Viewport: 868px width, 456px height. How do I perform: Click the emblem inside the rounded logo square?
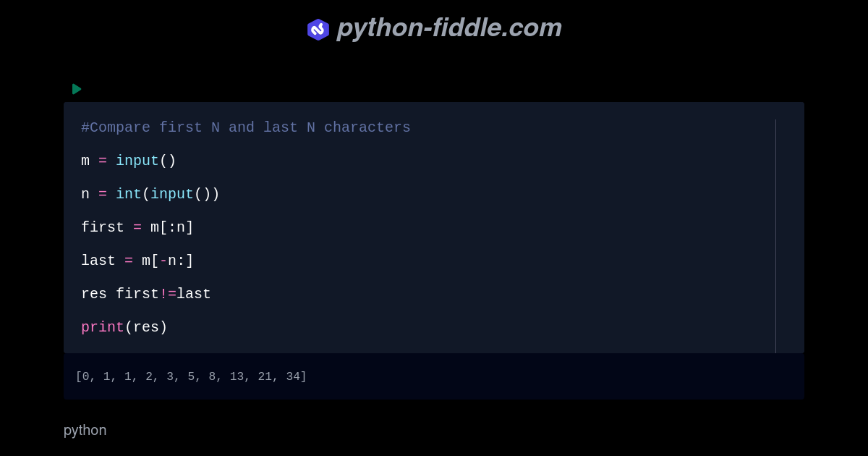[x=318, y=29]
